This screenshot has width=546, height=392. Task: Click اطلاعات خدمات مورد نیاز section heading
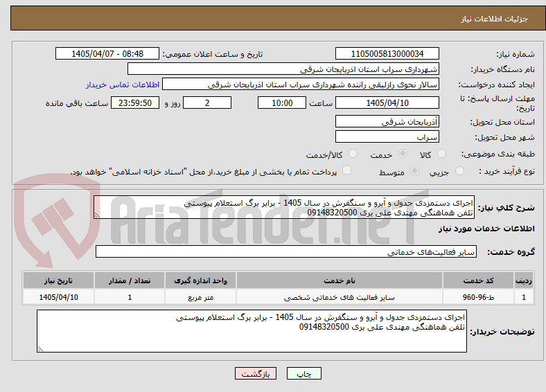click(486, 229)
